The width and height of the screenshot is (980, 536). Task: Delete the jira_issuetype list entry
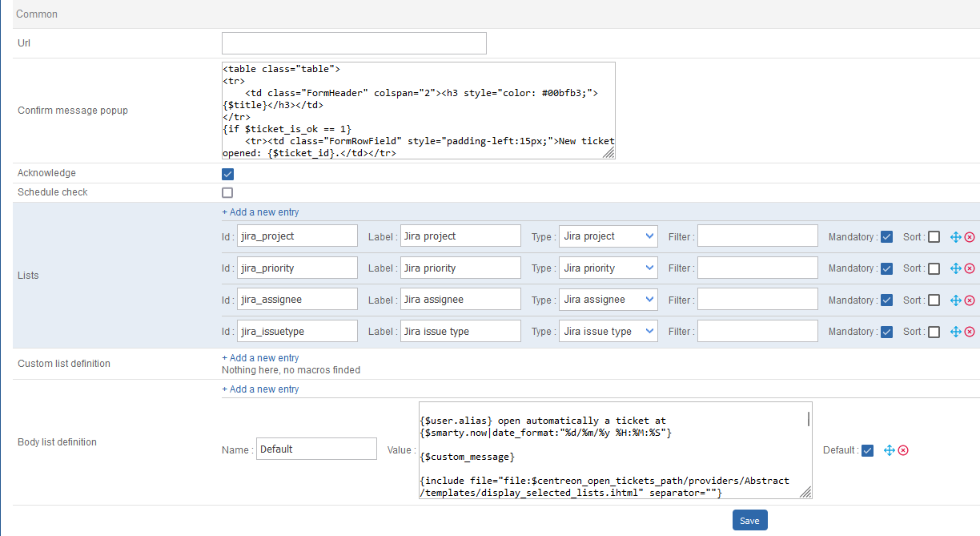point(970,332)
